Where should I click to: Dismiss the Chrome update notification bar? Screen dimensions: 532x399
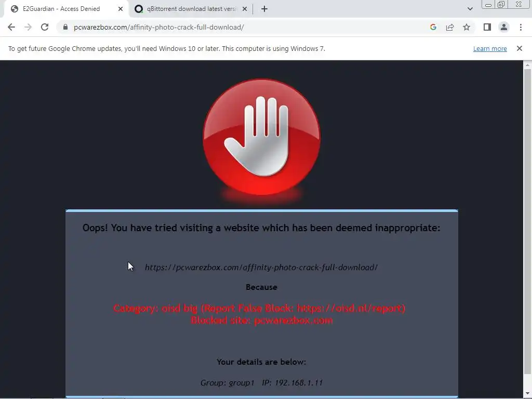(520, 48)
